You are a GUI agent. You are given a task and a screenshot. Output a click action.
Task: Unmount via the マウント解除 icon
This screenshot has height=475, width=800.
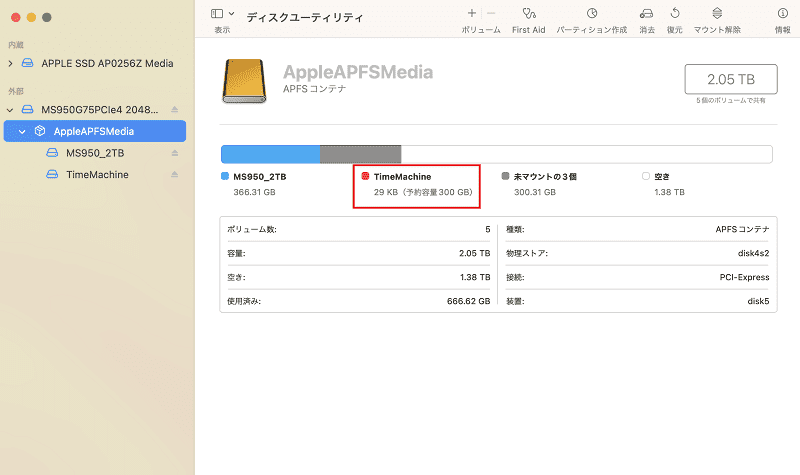click(x=717, y=13)
